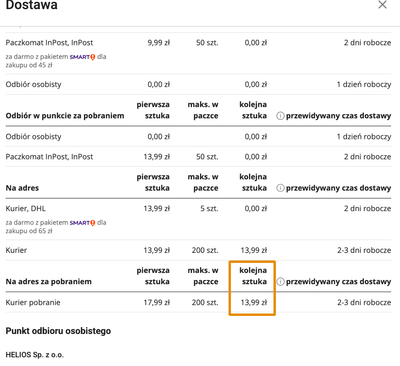Click the highlighted kolejna sztuka column header
This screenshot has height=366, width=400.
pos(253,276)
